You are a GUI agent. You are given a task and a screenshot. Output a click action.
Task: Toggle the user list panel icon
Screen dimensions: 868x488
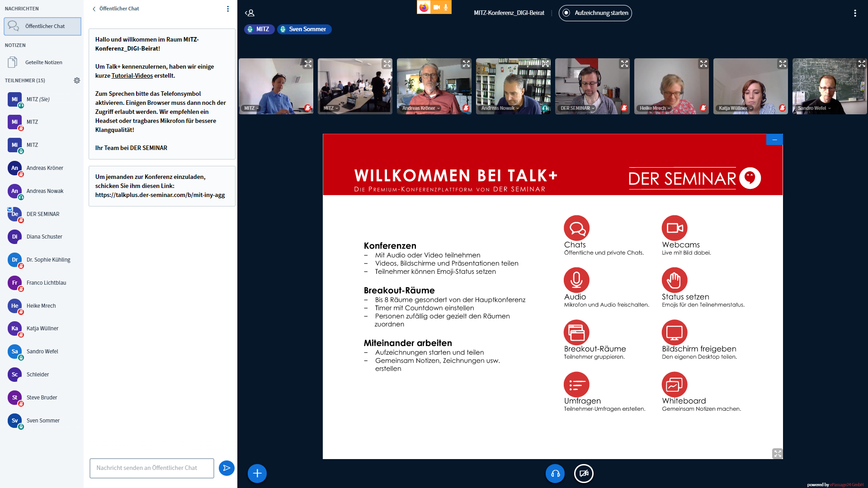(x=250, y=13)
